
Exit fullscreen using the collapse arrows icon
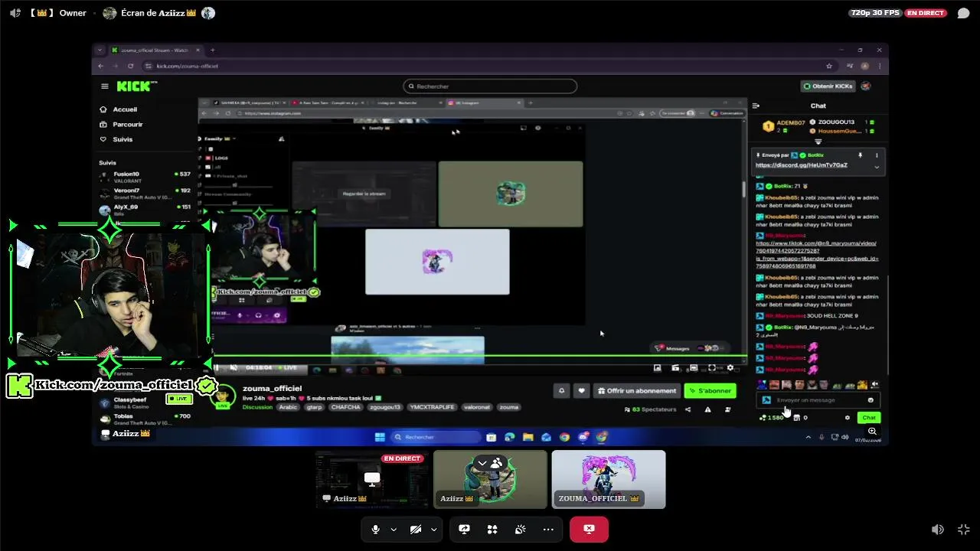click(x=963, y=529)
